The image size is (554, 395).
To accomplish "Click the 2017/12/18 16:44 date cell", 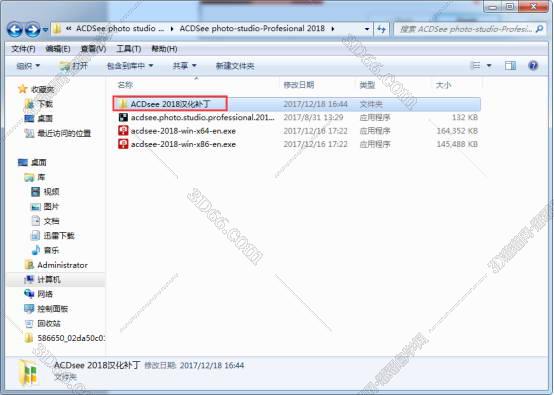I will tap(316, 104).
